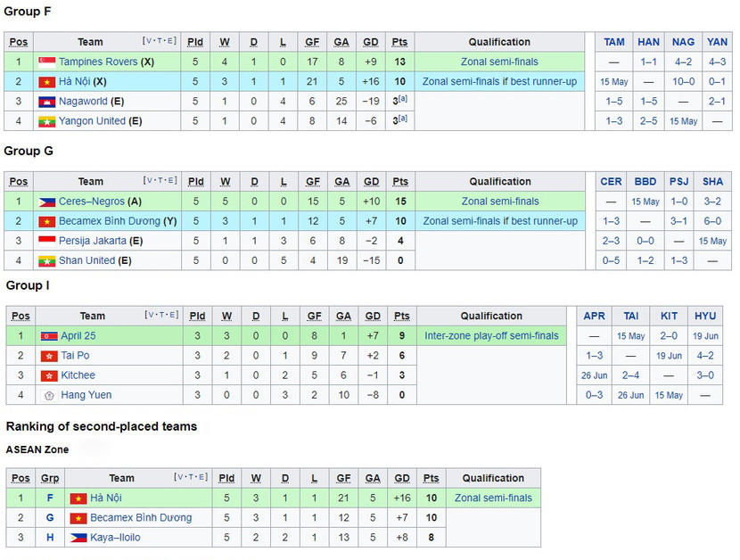Open the Inter-zone play-off semi-finals link
The height and width of the screenshot is (560, 740).
tap(491, 336)
